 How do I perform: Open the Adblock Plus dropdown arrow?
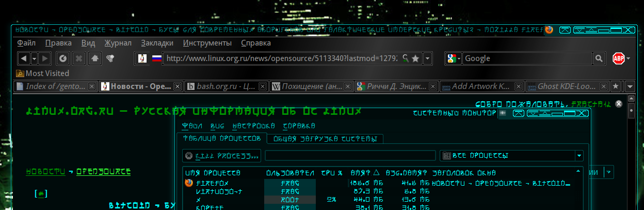628,58
